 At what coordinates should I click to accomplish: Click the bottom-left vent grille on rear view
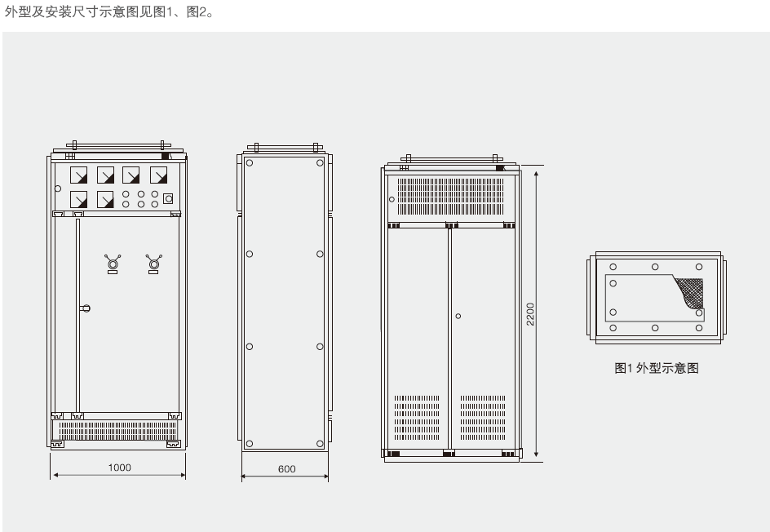(418, 418)
